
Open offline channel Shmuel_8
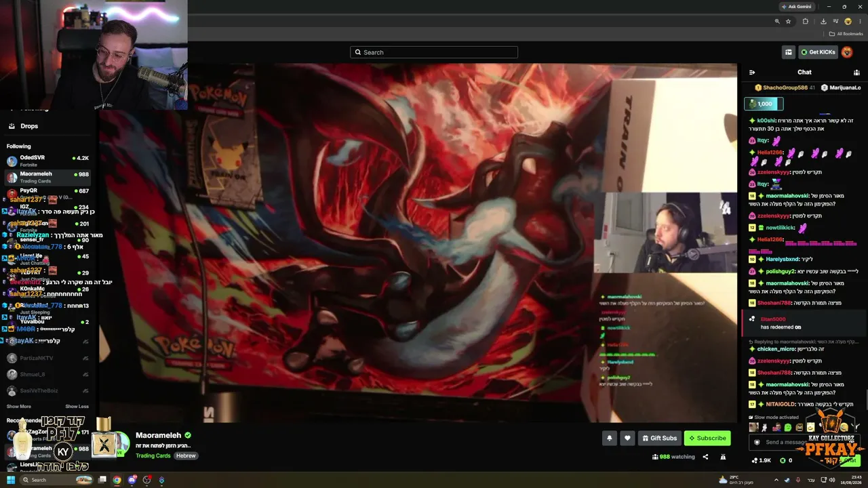[47, 374]
